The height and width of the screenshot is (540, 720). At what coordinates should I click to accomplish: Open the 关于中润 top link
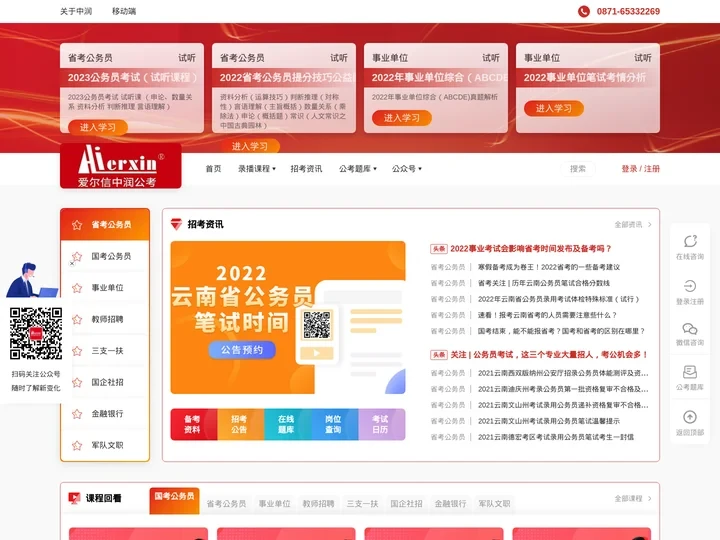(x=76, y=11)
